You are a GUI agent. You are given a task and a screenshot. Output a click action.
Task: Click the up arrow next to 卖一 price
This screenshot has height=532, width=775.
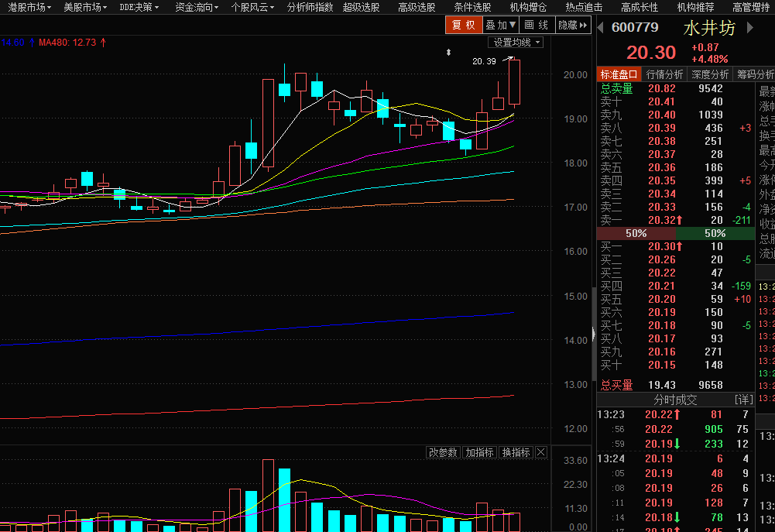679,221
